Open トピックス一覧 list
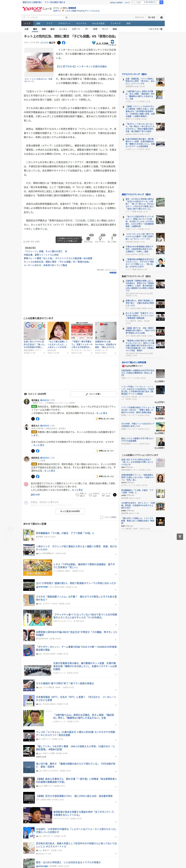The image size is (186, 868). coord(155,29)
